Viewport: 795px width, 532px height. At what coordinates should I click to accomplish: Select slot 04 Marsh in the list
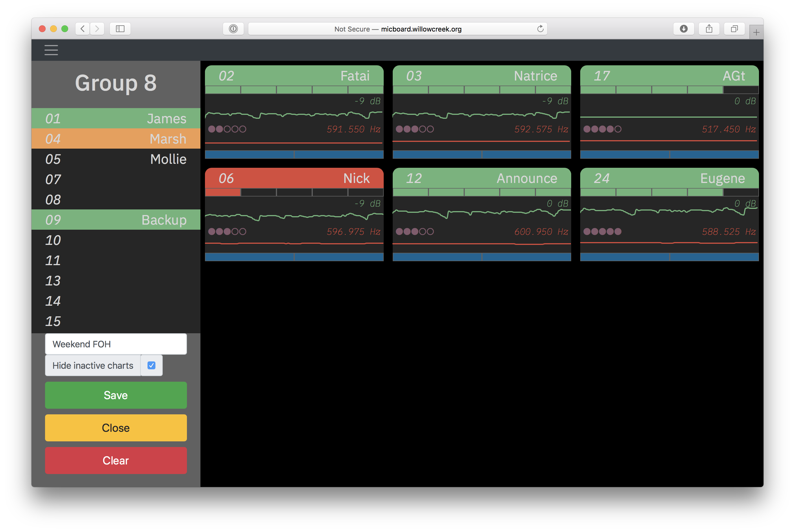click(x=116, y=139)
